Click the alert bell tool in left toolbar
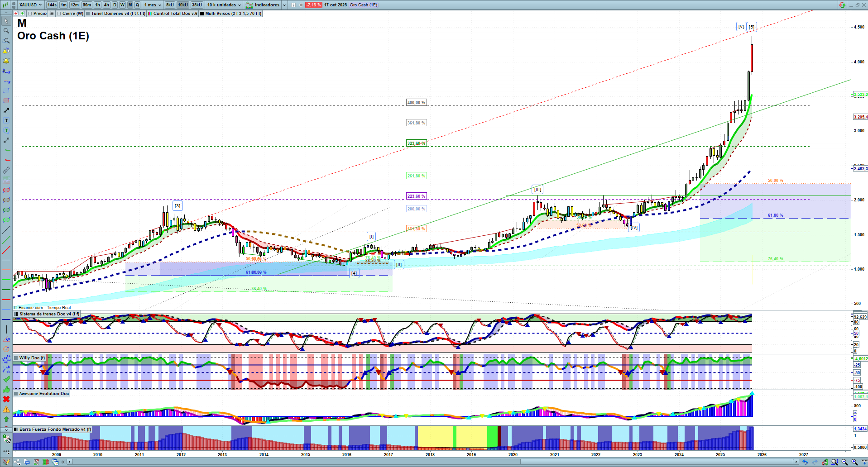This screenshot has width=868, height=467. coord(6,61)
